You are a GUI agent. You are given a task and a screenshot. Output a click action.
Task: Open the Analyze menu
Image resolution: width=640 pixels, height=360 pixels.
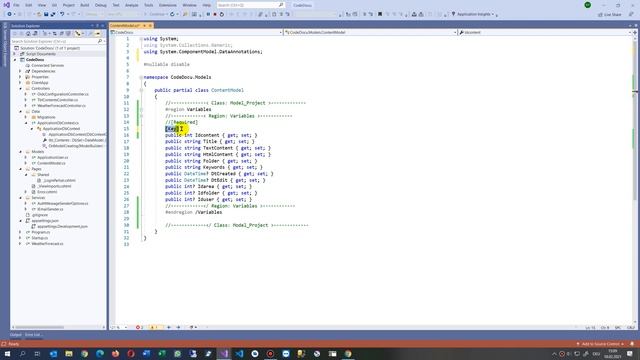pos(131,5)
